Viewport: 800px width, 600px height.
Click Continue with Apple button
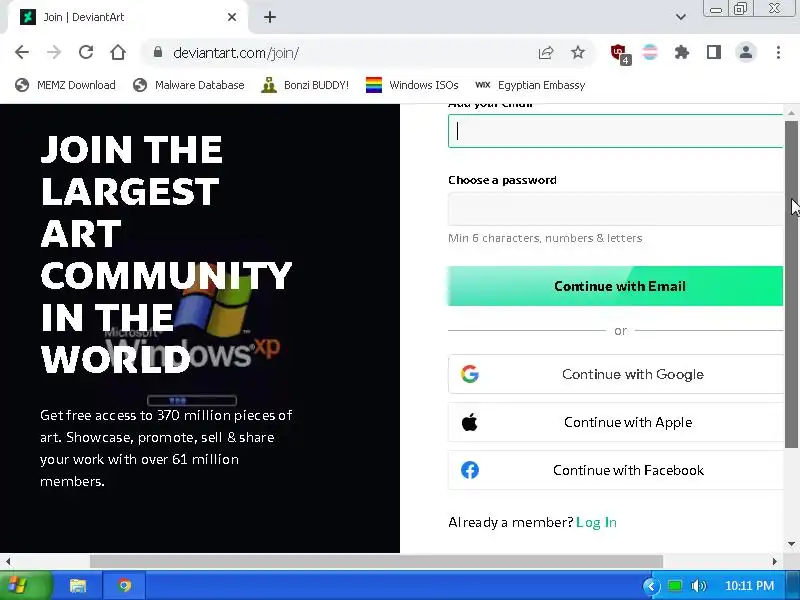615,422
